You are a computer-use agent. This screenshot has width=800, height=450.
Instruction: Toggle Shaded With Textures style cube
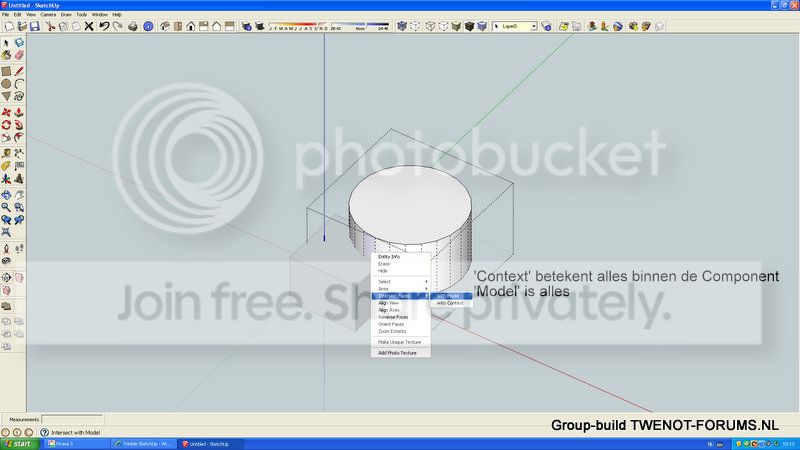[x=469, y=26]
